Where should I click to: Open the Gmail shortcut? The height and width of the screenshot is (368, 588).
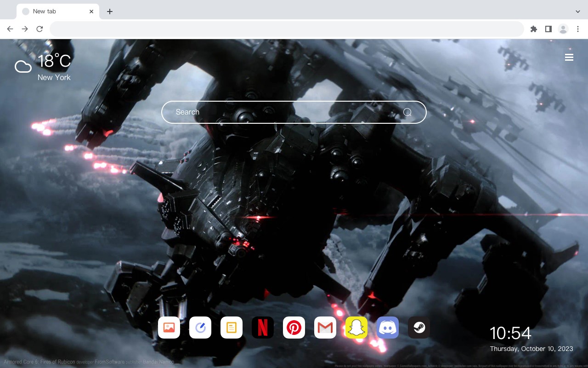[x=325, y=328]
